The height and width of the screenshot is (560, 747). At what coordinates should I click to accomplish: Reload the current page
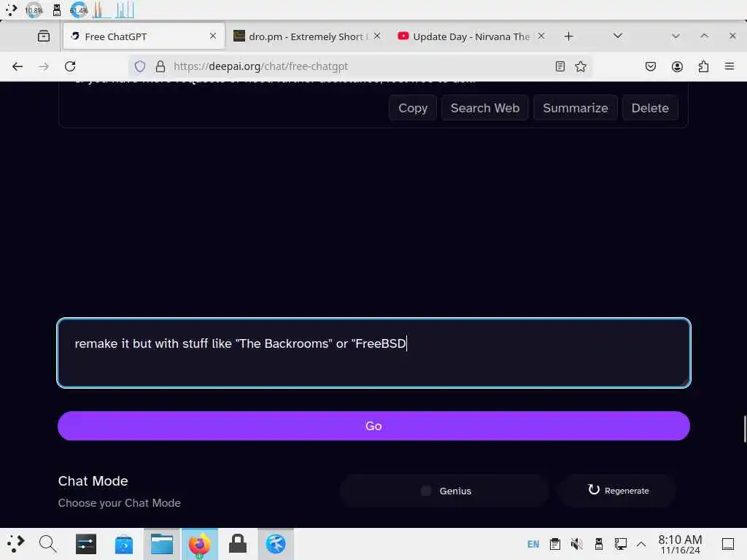click(70, 66)
